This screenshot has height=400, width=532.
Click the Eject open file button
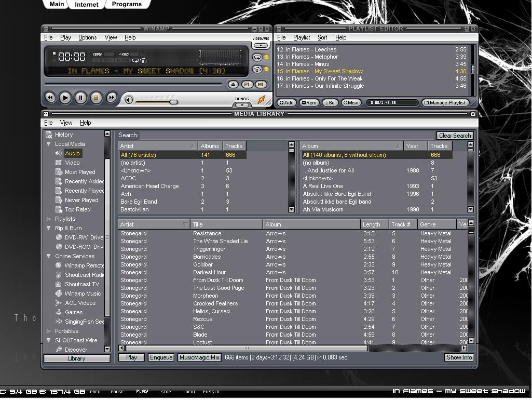[x=233, y=85]
